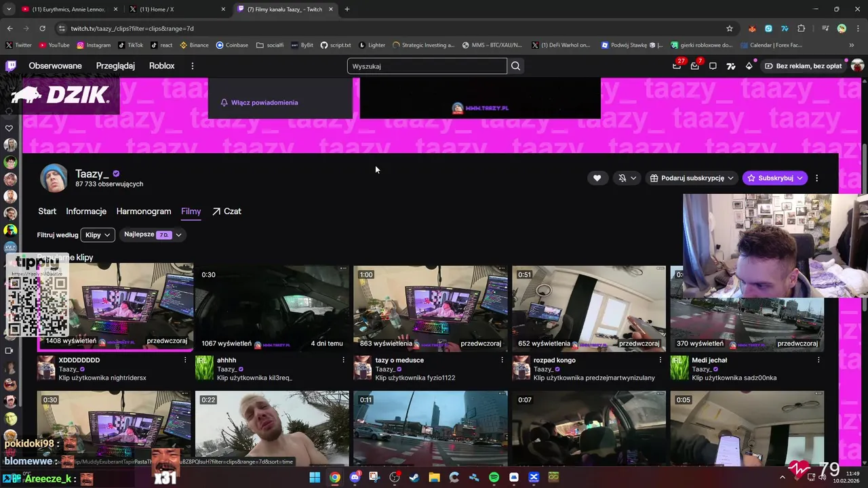Image resolution: width=868 pixels, height=488 pixels.
Task: Expand the Klipy filter dropdown
Action: coord(98,235)
